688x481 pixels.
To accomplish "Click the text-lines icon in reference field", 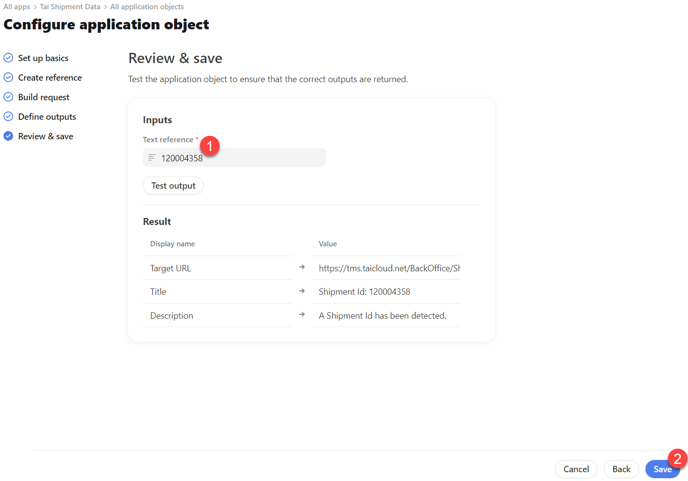I will [152, 158].
